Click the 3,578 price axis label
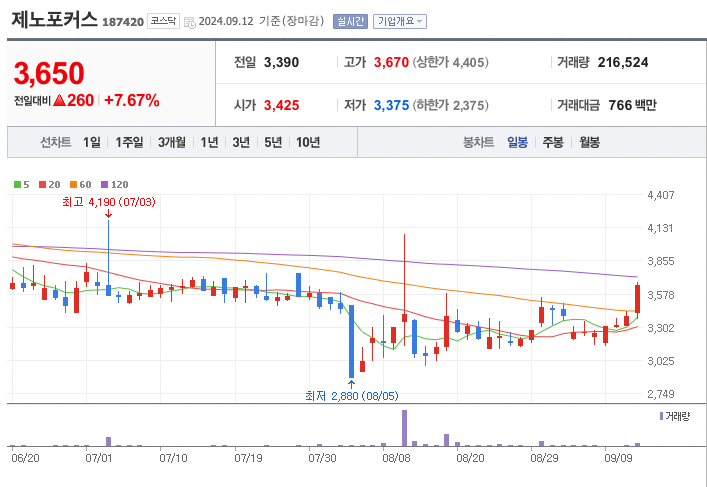The height and width of the screenshot is (487, 707). click(x=661, y=295)
